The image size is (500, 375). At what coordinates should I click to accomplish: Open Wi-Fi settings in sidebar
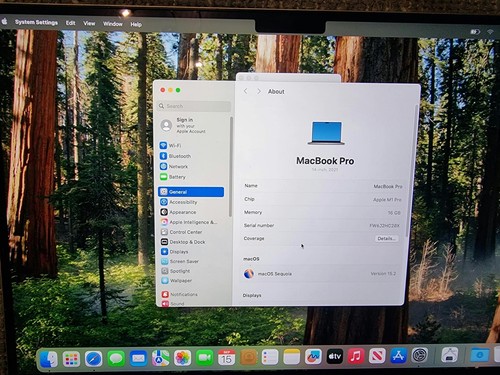pyautogui.click(x=171, y=145)
